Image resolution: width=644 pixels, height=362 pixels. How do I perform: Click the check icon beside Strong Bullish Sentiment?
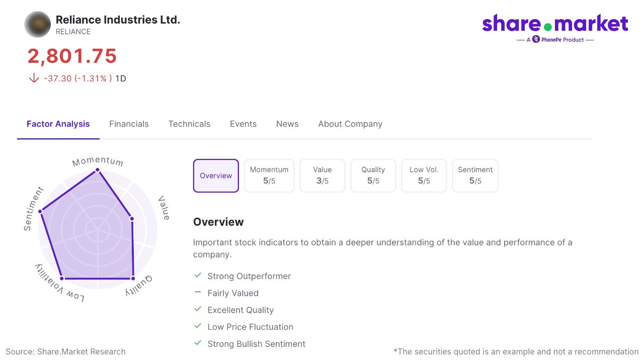(x=198, y=343)
